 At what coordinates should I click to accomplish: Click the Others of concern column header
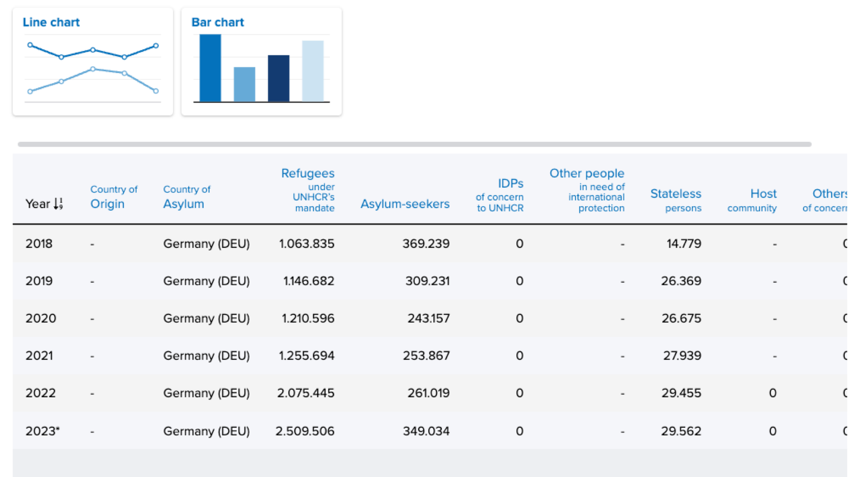[825, 200]
